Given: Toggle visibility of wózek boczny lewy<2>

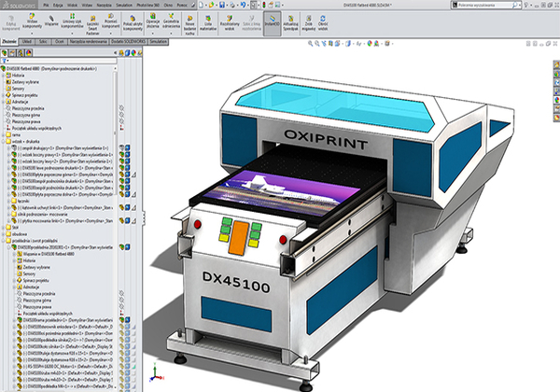Looking at the screenshot, I should tap(121, 161).
